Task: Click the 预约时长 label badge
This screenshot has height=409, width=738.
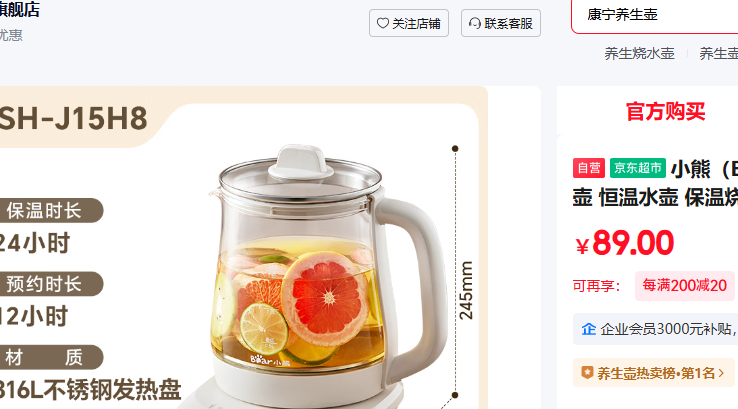Action: 49,284
